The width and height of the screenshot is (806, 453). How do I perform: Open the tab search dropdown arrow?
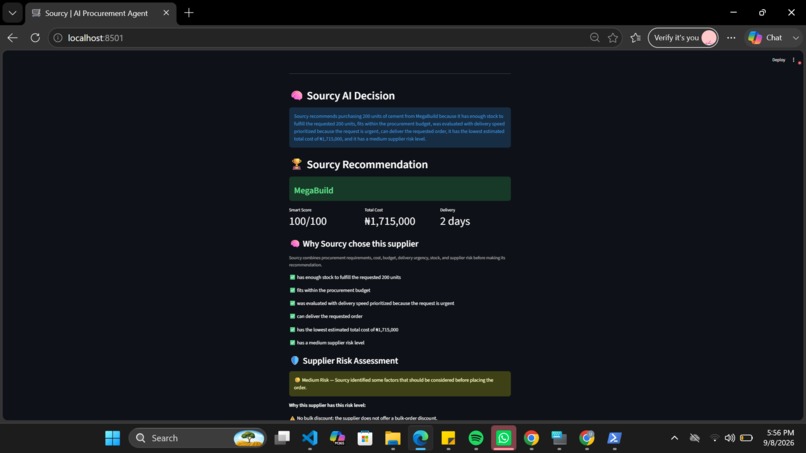12,13
